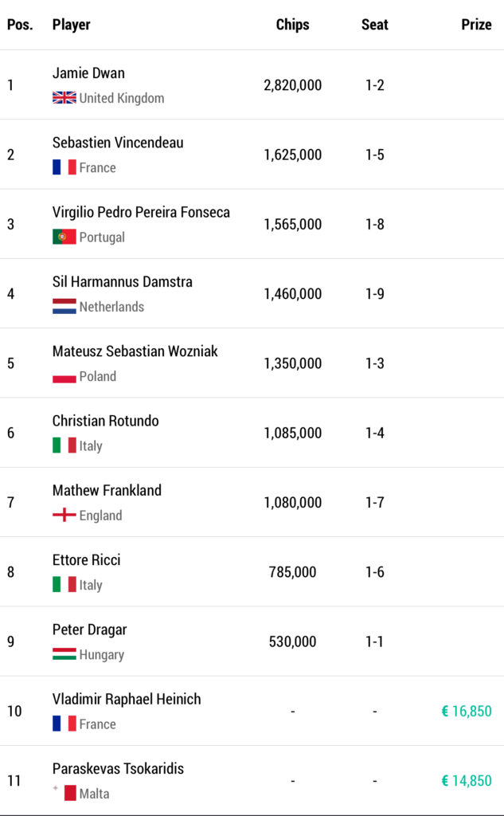
Task: Click Paraskevas Tsokaridis's € 14,850 prize
Action: click(x=466, y=781)
